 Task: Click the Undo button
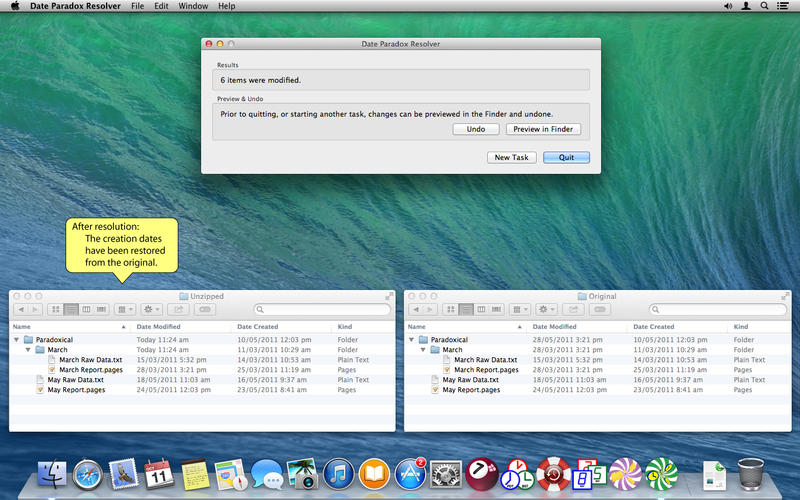point(476,129)
